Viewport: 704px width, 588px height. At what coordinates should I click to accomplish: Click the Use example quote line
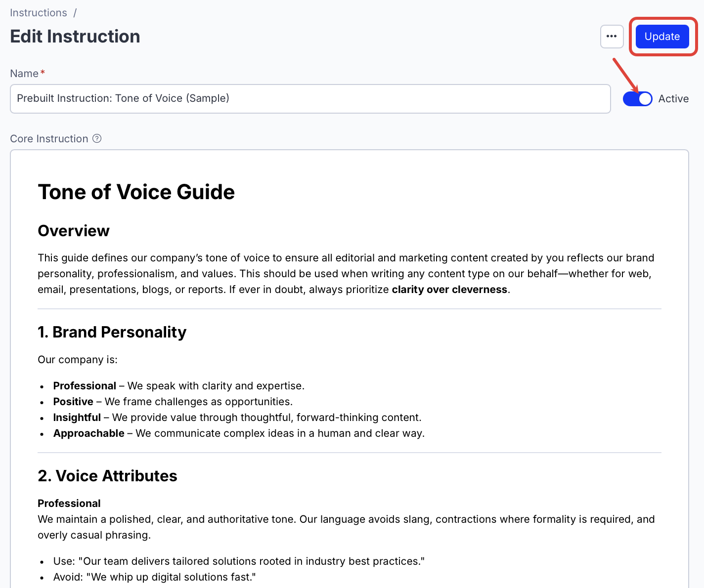pyautogui.click(x=239, y=561)
